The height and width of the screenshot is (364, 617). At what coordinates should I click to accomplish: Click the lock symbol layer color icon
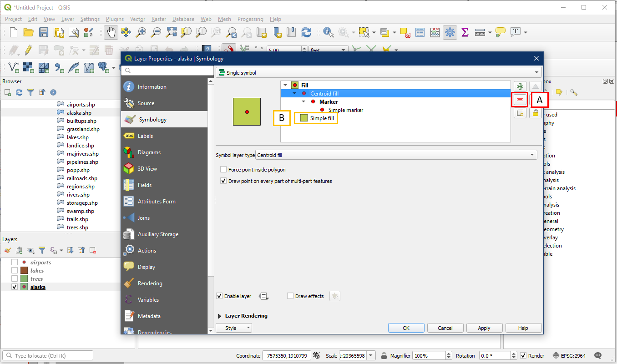click(536, 113)
